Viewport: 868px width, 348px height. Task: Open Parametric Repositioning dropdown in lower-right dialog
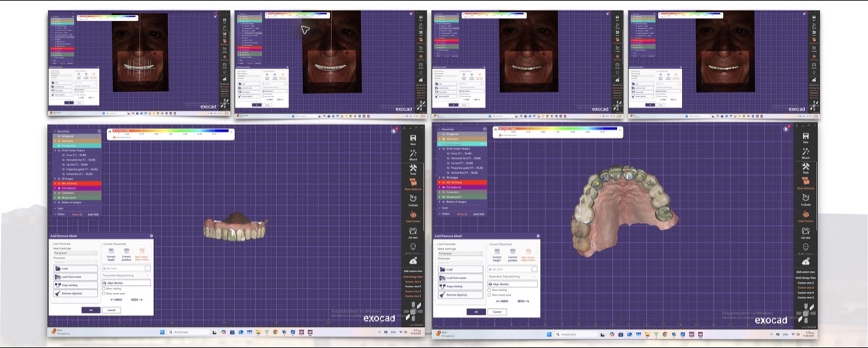coord(512,276)
